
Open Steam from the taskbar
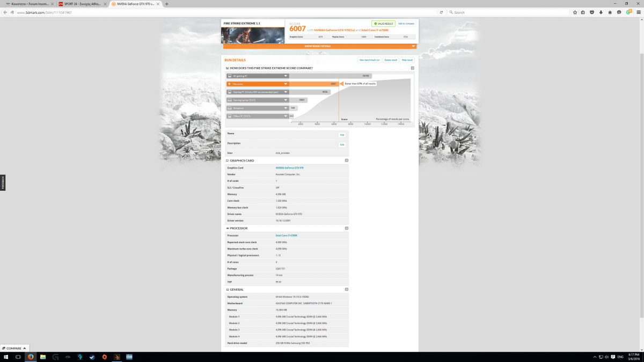(x=92, y=357)
